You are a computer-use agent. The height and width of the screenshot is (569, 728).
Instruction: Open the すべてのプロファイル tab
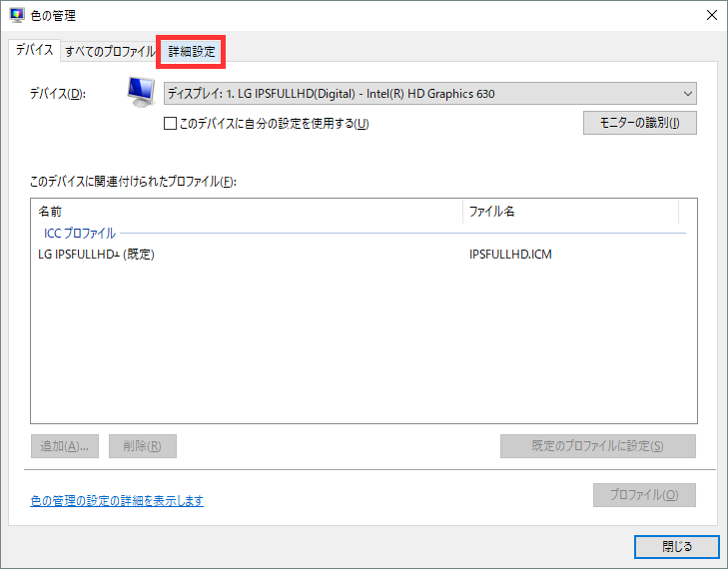[110, 51]
